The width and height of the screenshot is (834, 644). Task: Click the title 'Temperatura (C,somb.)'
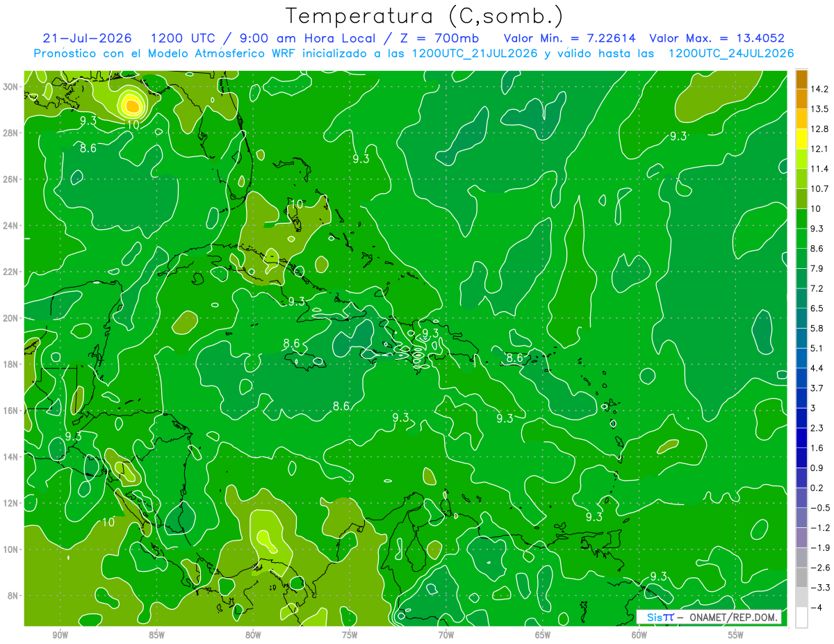click(425, 16)
